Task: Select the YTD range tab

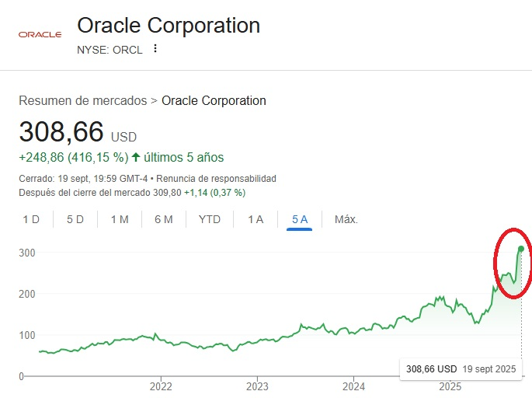Action: [x=210, y=219]
